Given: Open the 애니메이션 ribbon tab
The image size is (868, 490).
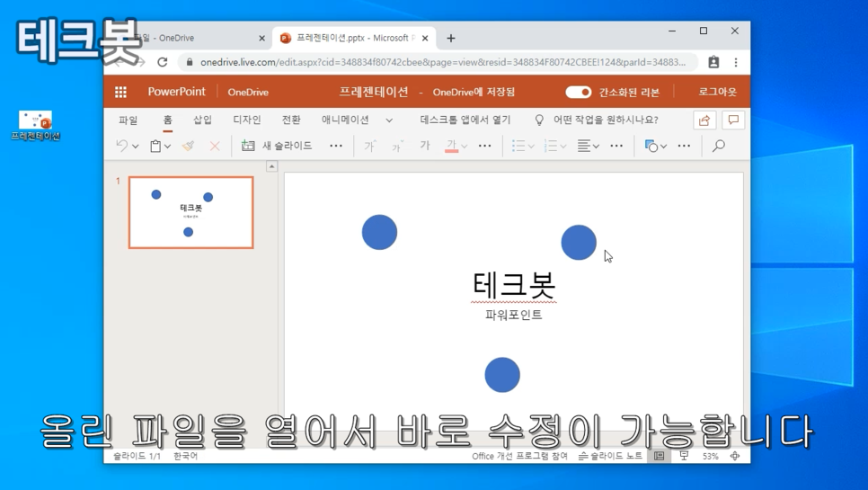Looking at the screenshot, I should pos(345,120).
